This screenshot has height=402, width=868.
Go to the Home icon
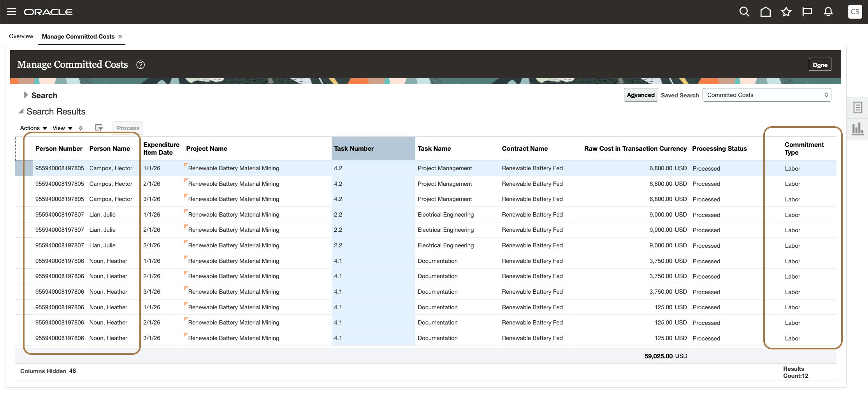coord(765,12)
